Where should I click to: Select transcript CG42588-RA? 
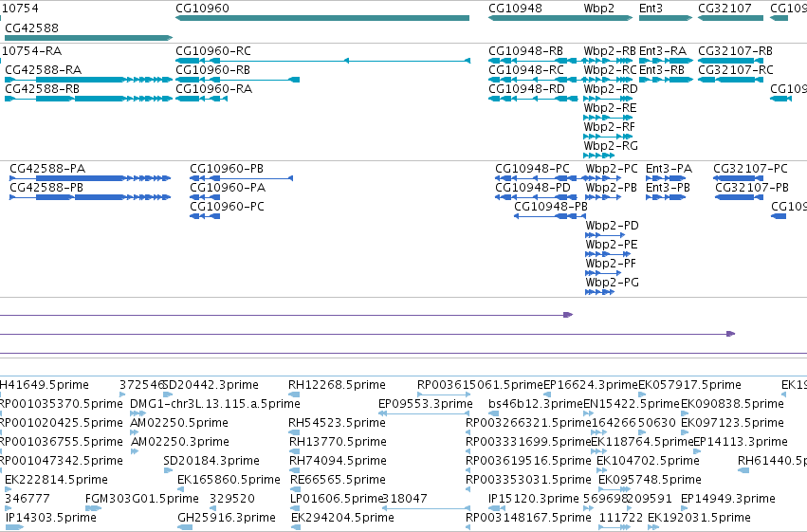(x=44, y=70)
